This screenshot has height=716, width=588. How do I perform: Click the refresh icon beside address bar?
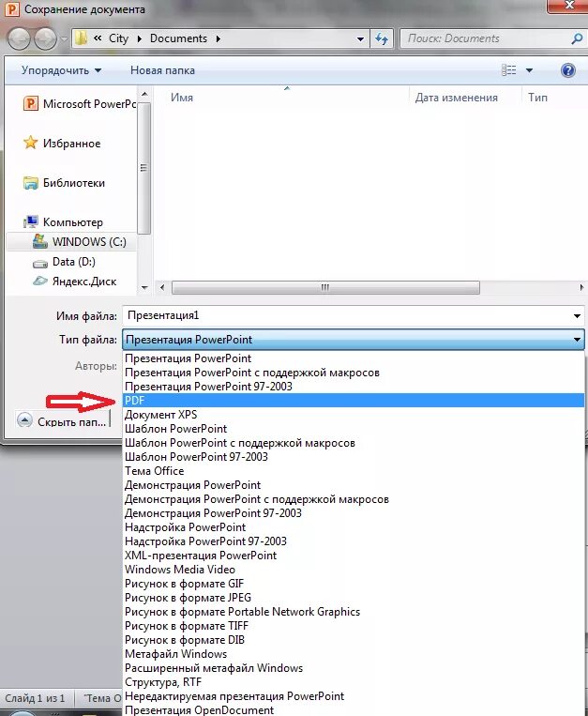click(382, 38)
